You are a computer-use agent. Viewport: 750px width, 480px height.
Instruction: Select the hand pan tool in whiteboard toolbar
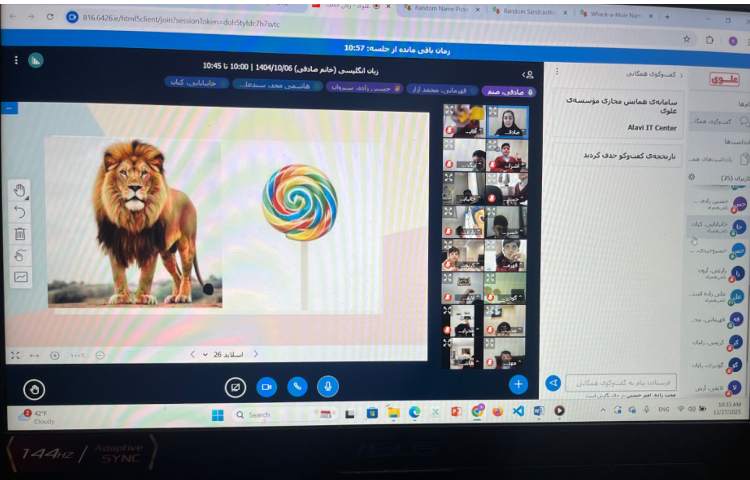point(20,190)
